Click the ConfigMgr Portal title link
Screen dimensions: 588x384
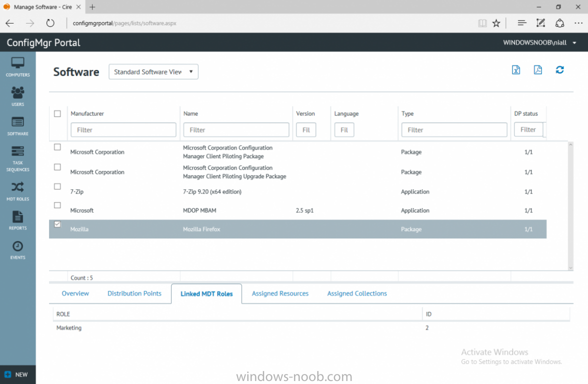[43, 42]
